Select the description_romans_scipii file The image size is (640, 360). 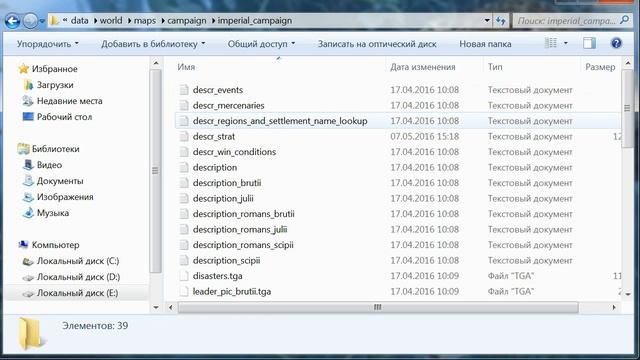click(243, 245)
